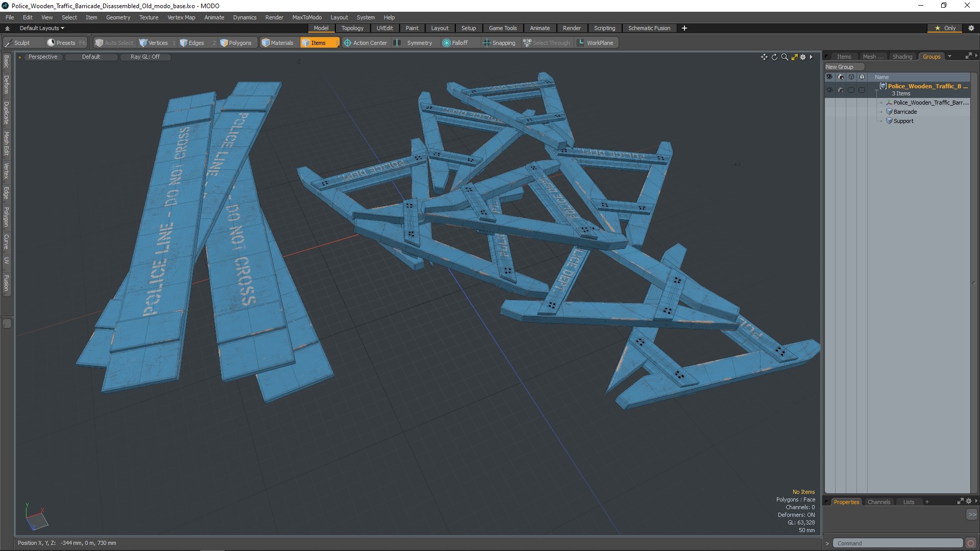Switch to the Shading panel tab
The height and width of the screenshot is (551, 980).
point(902,57)
